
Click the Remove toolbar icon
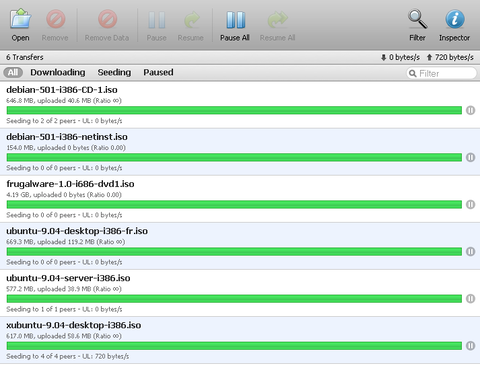55,25
